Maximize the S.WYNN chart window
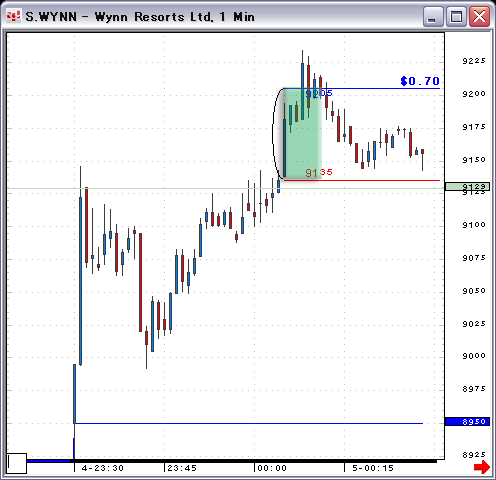This screenshot has height=480, width=496. pos(456,16)
